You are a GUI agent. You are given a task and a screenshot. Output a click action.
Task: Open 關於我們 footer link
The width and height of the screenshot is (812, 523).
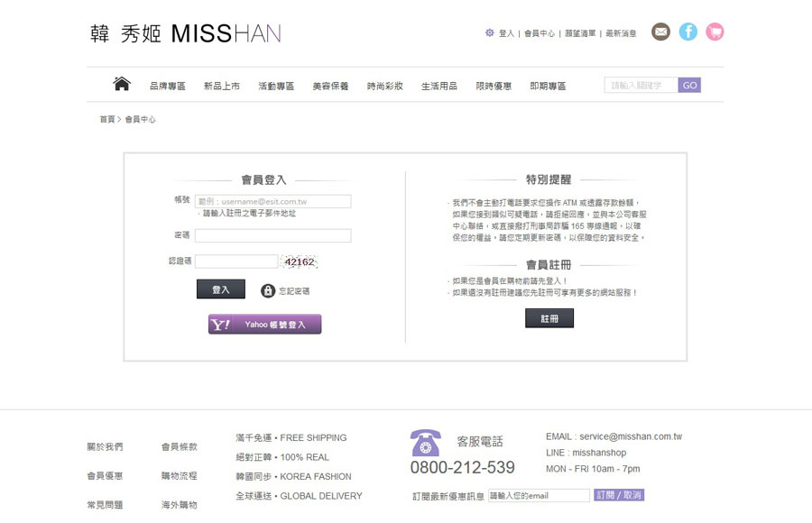[x=105, y=447]
